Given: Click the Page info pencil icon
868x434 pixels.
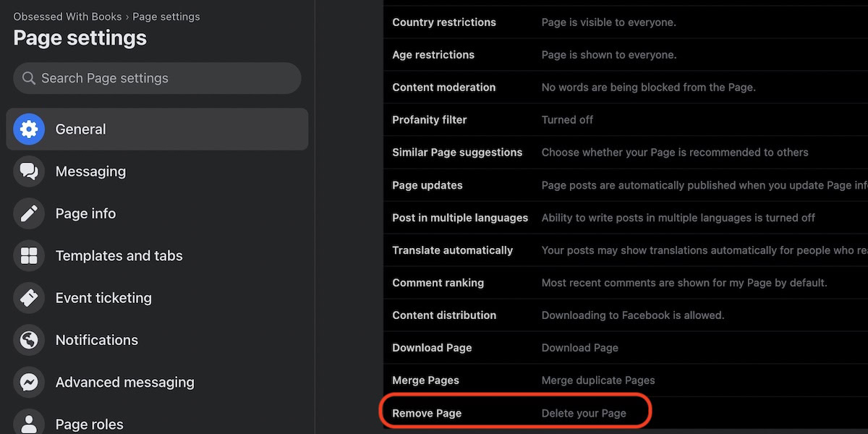Looking at the screenshot, I should [x=29, y=213].
